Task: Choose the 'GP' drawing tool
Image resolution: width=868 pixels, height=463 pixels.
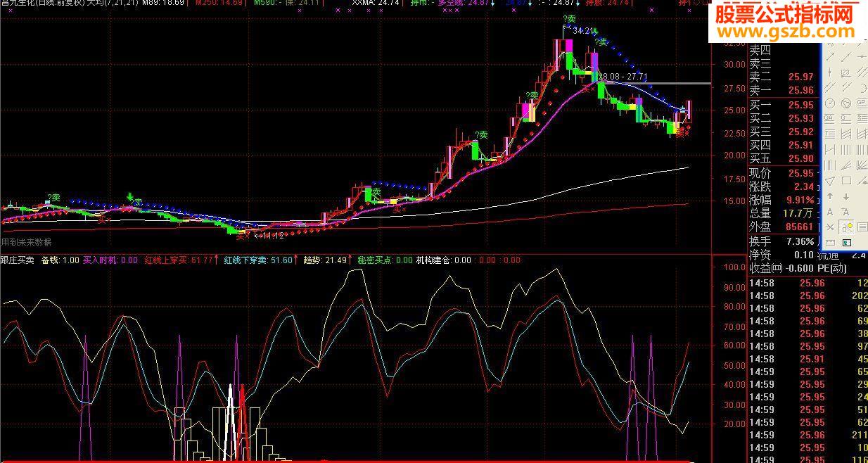Action: pyautogui.click(x=862, y=103)
